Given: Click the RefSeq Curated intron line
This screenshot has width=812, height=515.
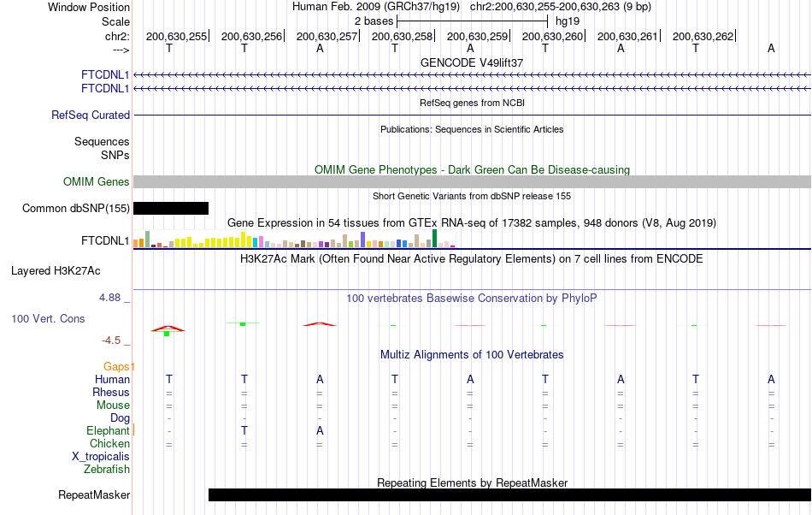Looking at the screenshot, I should pyautogui.click(x=473, y=115).
